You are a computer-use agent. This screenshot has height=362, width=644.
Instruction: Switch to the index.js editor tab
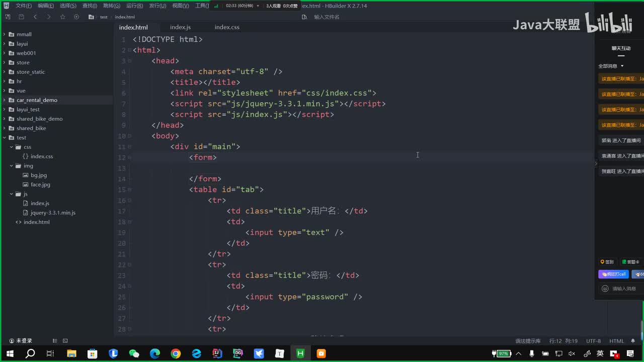(x=180, y=27)
